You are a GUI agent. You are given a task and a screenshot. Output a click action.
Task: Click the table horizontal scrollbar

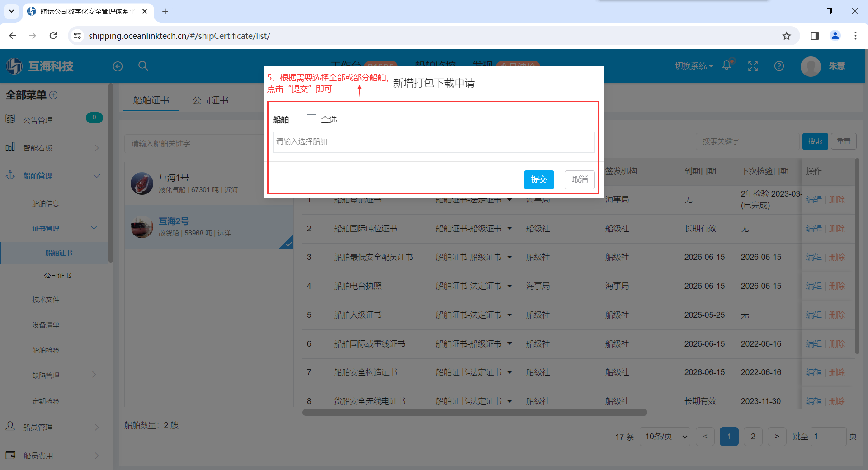click(475, 412)
